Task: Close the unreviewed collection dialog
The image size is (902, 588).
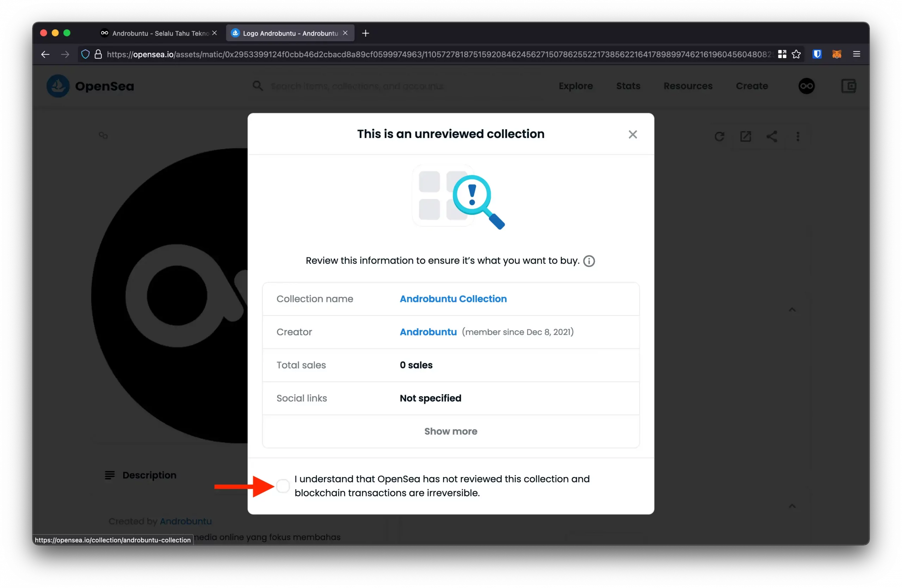Action: (x=632, y=135)
